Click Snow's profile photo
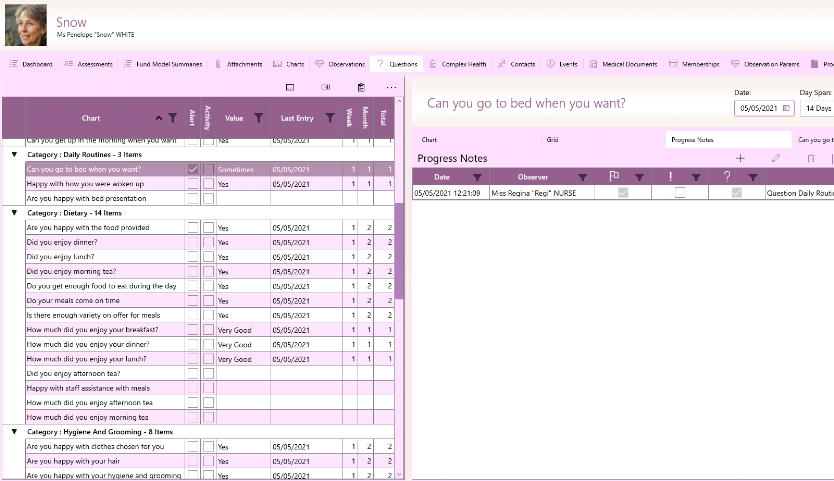This screenshot has width=834, height=481. pos(26,25)
